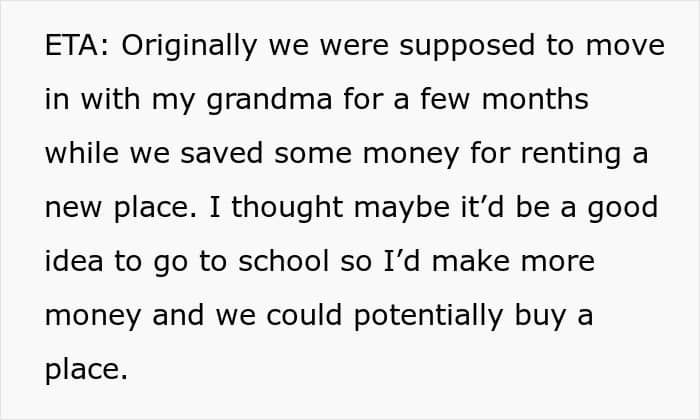Click the final word "place." on last line
700x420 pixels.
point(87,371)
